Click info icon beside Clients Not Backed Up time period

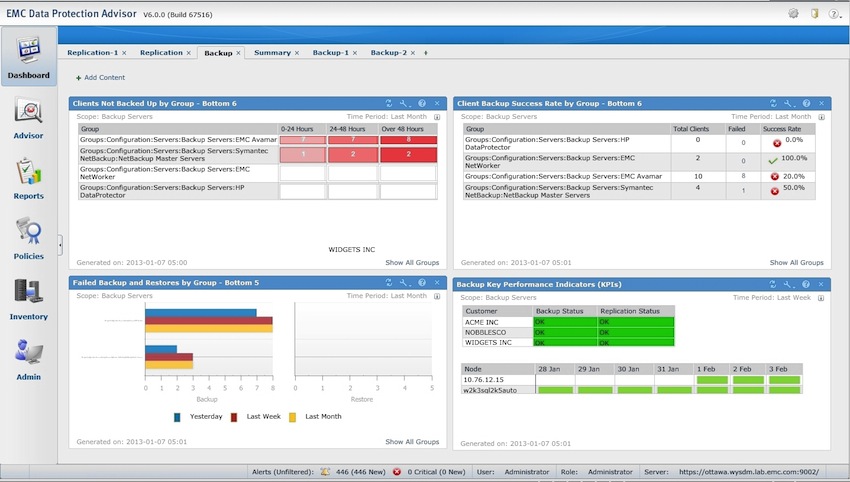[x=437, y=117]
